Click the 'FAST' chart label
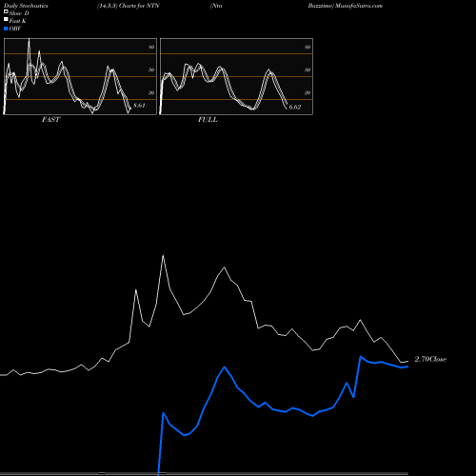The image size is (476, 476). [50, 120]
